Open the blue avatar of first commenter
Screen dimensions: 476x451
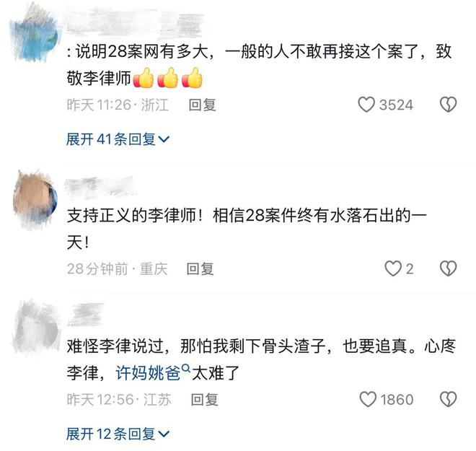pos(35,35)
